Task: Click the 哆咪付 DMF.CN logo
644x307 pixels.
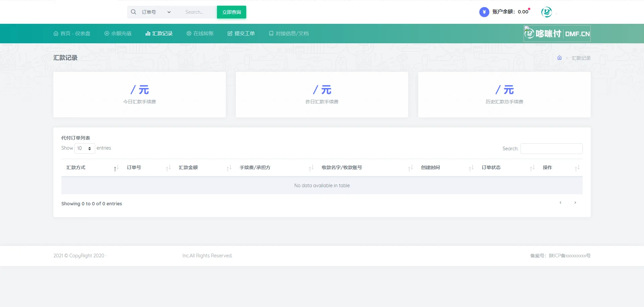Action: (x=557, y=34)
